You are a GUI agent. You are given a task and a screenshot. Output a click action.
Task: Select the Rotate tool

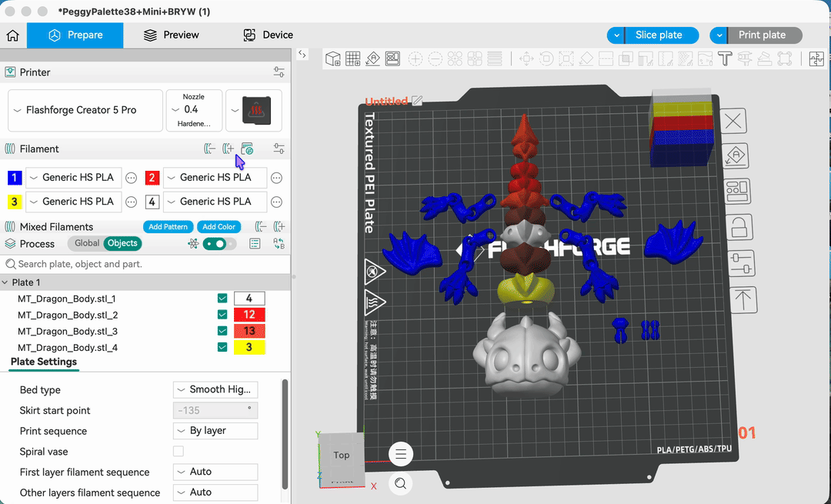tap(546, 58)
